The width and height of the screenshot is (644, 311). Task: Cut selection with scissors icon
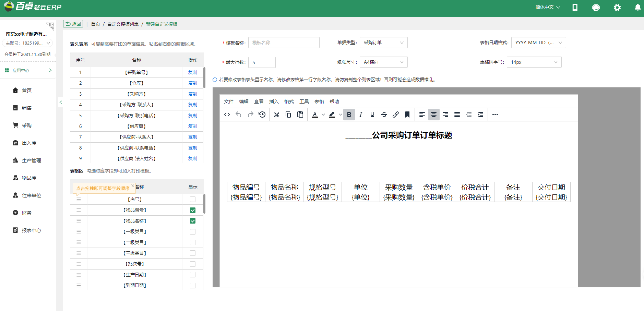click(277, 115)
